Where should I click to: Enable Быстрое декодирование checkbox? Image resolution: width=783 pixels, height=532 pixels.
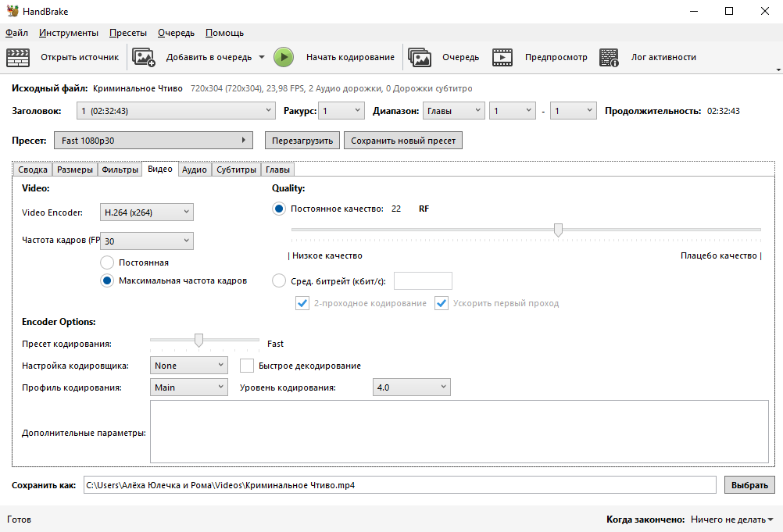click(247, 366)
